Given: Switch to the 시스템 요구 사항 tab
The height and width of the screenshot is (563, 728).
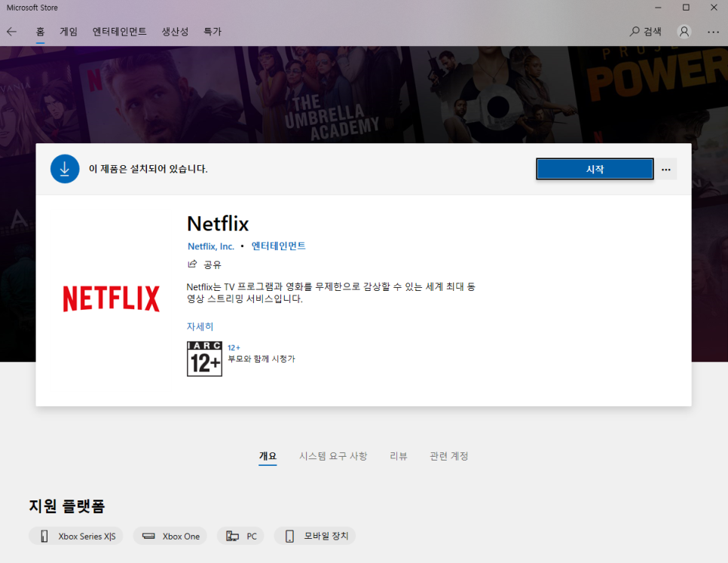Looking at the screenshot, I should [333, 456].
